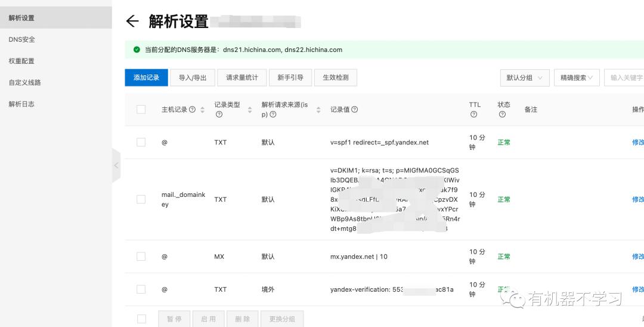The width and height of the screenshot is (644, 327).
Task: Sort by 解析请求来源 using sort arrows
Action: (318, 110)
